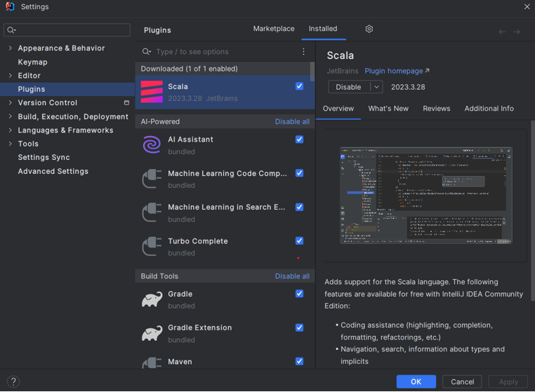Expand Build, Execution, Deployment node
This screenshot has height=392, width=535.
pos(11,116)
